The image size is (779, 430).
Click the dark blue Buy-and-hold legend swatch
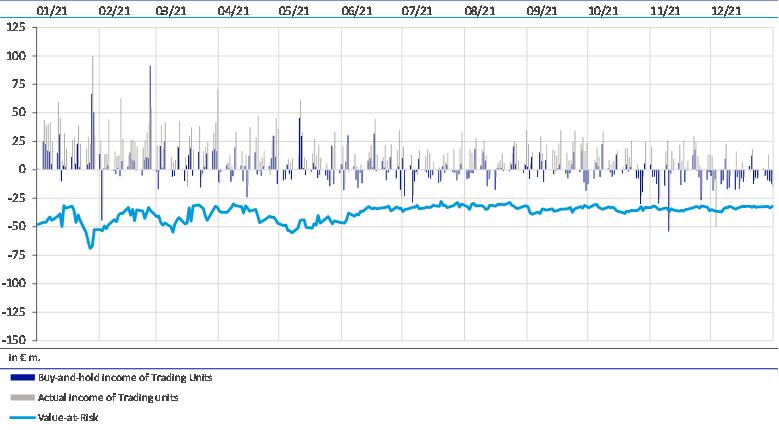[x=20, y=378]
